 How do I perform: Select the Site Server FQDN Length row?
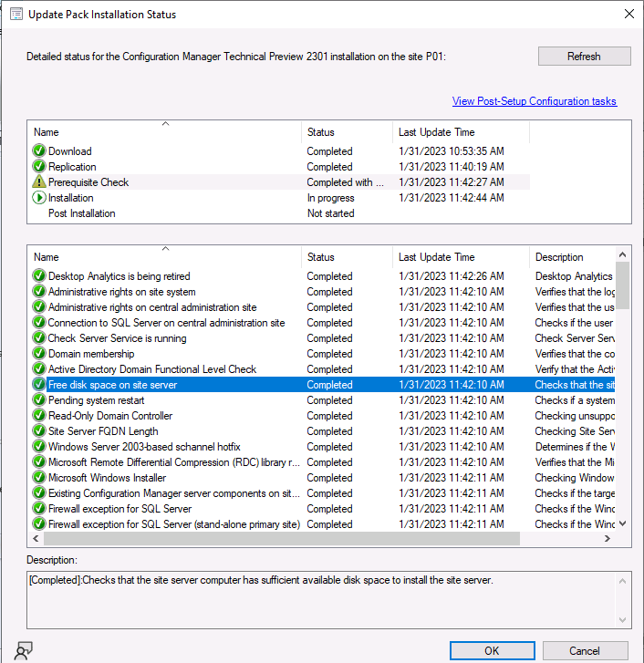(321, 430)
